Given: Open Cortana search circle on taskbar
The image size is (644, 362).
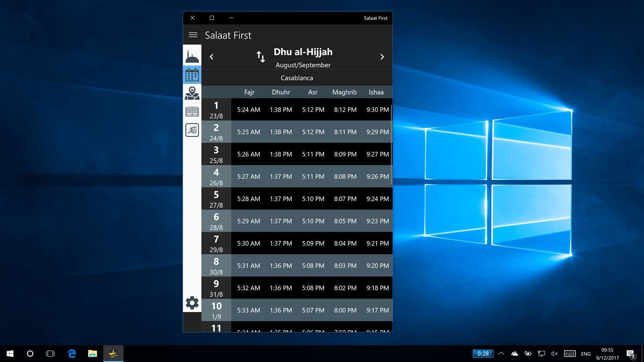Looking at the screenshot, I should [30, 354].
